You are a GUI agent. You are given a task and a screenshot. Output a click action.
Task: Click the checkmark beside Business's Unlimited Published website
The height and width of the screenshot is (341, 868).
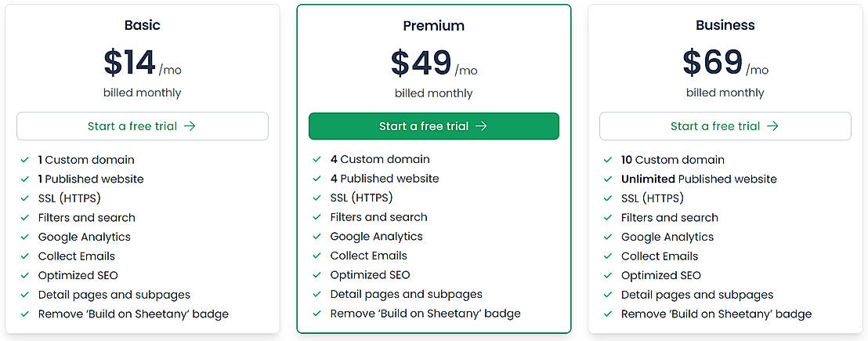[x=608, y=180]
